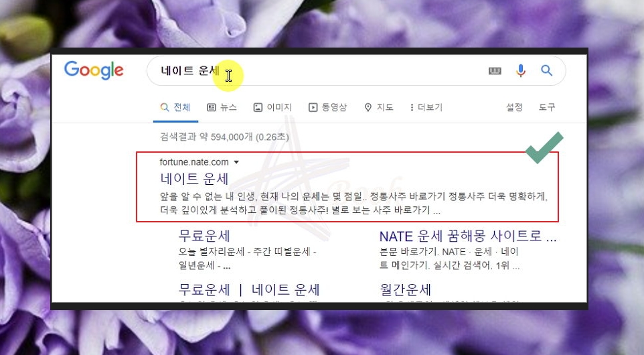The width and height of the screenshot is (644, 355).
Task: Open 무료운세 | 네이트 운세 sitelink
Action: point(249,289)
